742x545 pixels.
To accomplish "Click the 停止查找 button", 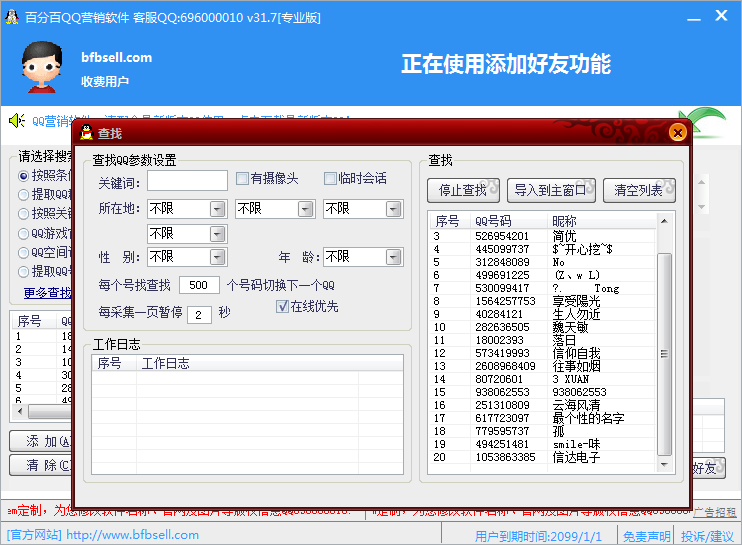I will tap(462, 190).
